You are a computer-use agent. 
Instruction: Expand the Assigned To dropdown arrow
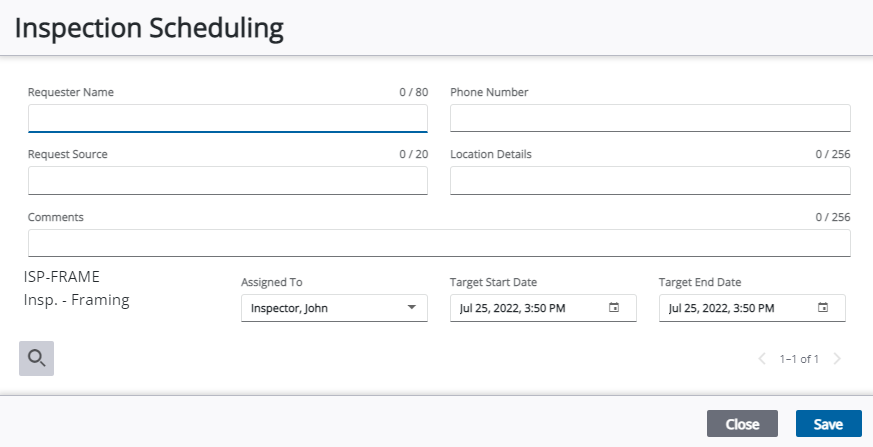click(411, 307)
